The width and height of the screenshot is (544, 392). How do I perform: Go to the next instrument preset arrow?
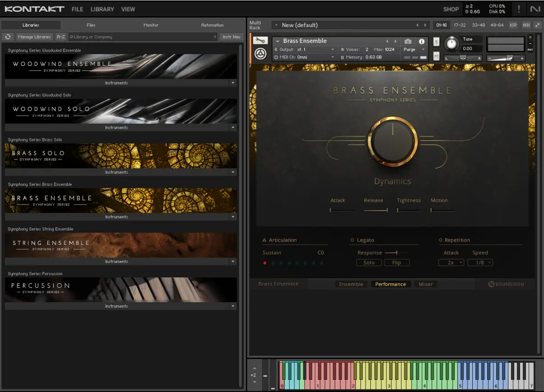coord(395,41)
